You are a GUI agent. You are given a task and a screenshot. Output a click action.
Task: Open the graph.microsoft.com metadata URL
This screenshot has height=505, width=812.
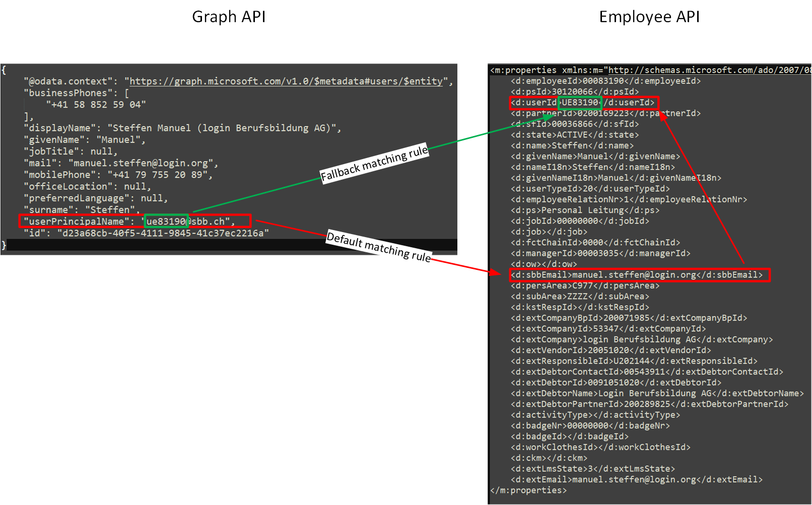pos(286,82)
